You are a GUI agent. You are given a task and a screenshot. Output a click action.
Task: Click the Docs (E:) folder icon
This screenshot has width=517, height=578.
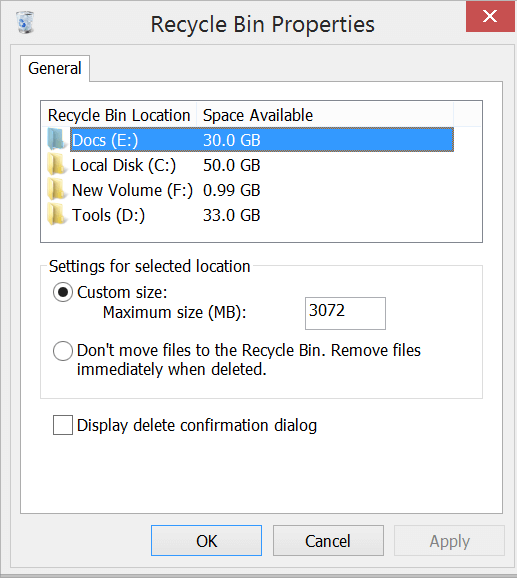(57, 139)
